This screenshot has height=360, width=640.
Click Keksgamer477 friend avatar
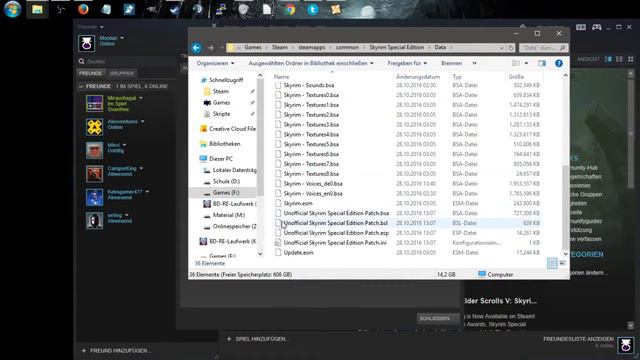94,197
